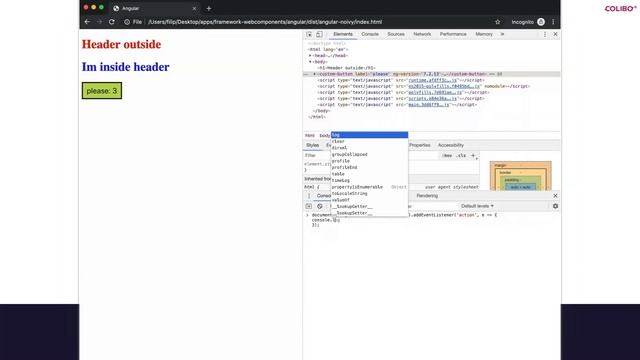Choose 'propertyIsEnumerable' autocomplete suggestion
Viewport: 640px width, 360px height.
(369, 187)
